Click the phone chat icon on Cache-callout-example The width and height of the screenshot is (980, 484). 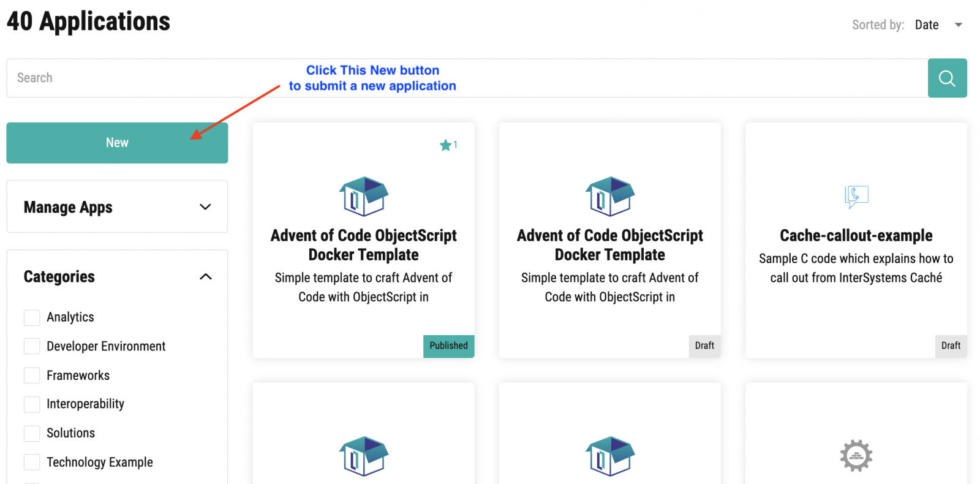(x=856, y=197)
